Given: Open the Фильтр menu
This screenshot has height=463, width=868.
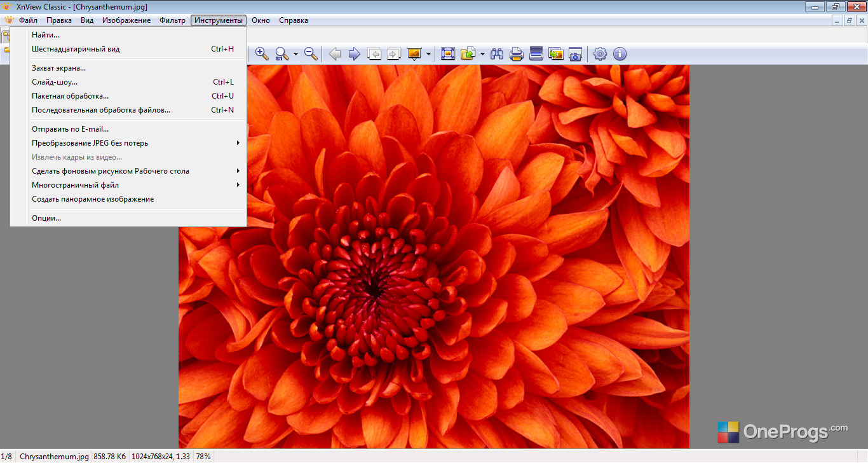Looking at the screenshot, I should point(173,20).
